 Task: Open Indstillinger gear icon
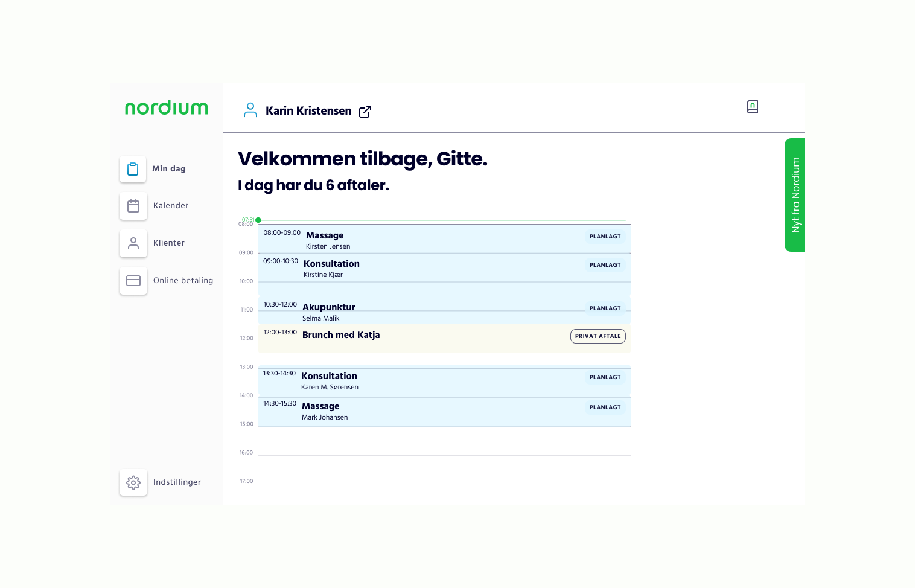(133, 482)
